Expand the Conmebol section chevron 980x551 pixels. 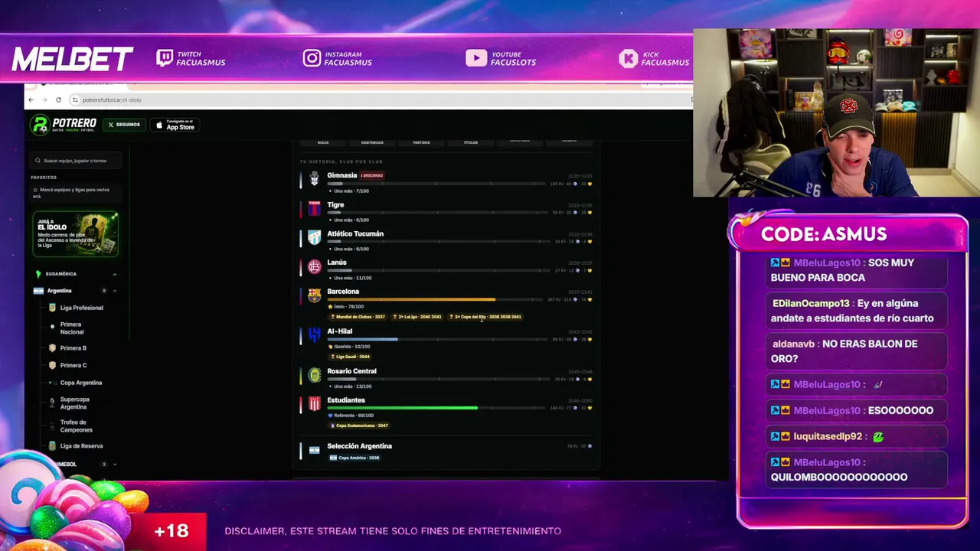[x=115, y=465]
